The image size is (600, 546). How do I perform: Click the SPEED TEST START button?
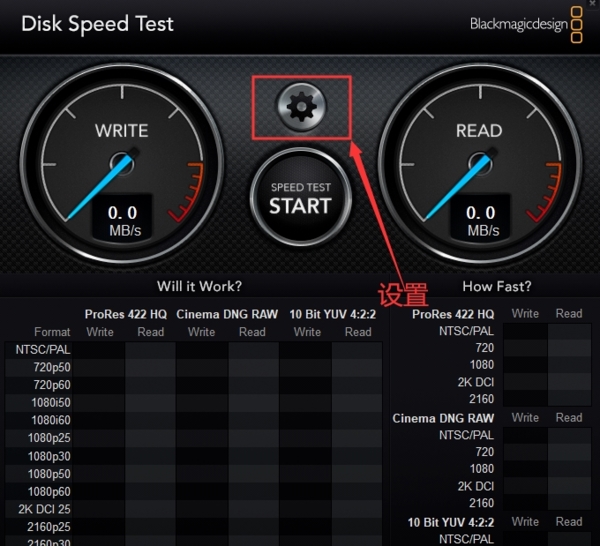coord(301,197)
